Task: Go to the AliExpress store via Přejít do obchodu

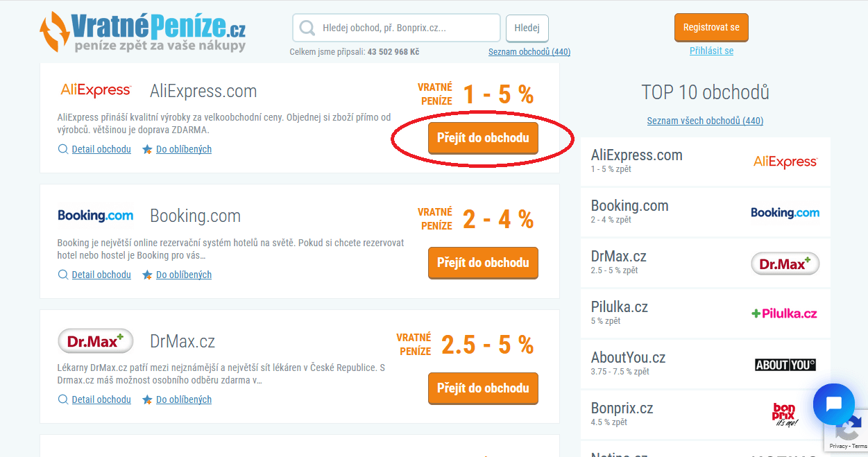Action: tap(483, 138)
